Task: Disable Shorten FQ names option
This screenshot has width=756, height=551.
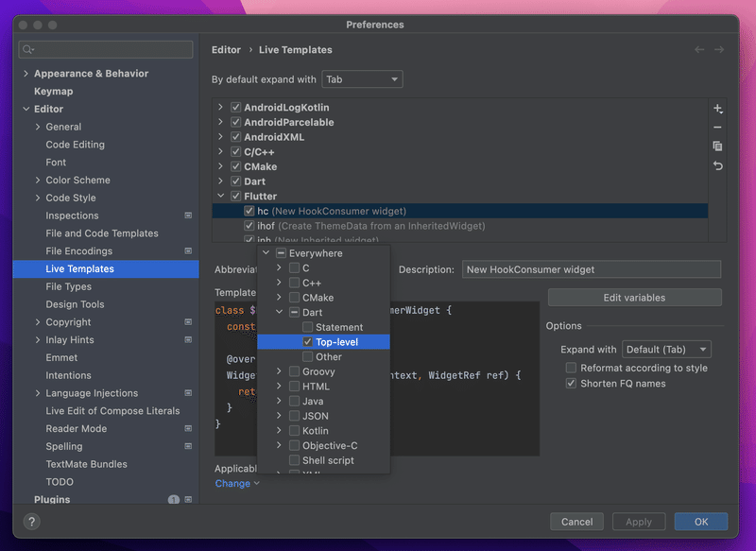Action: (x=571, y=383)
